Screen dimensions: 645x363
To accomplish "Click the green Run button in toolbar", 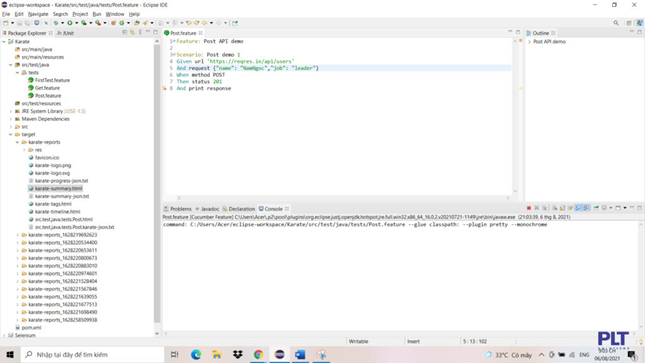I will tap(70, 23).
